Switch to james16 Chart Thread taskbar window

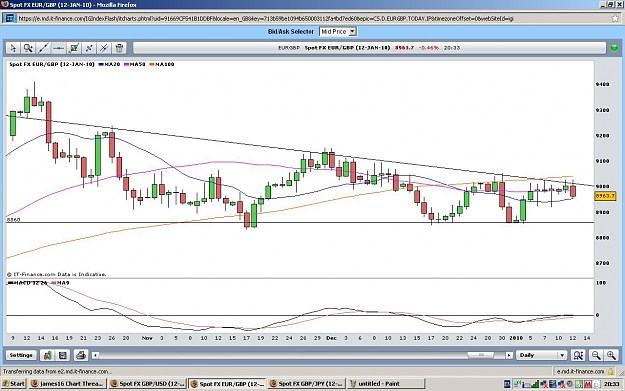click(x=68, y=383)
